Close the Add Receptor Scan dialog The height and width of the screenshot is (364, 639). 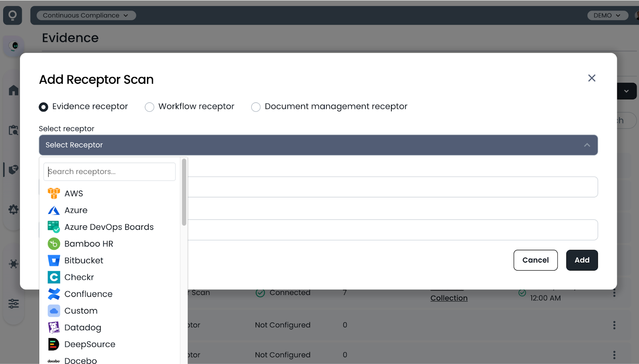coord(591,78)
